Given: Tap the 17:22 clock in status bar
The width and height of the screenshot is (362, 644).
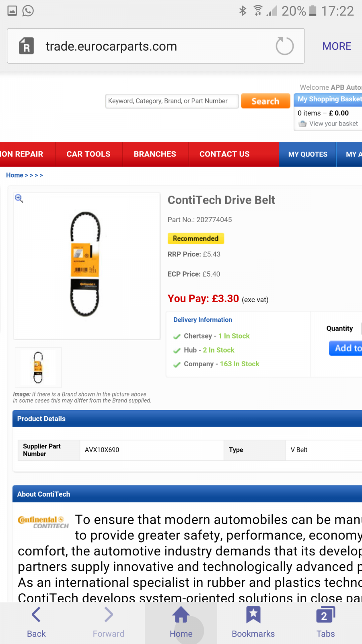Looking at the screenshot, I should pyautogui.click(x=337, y=11).
